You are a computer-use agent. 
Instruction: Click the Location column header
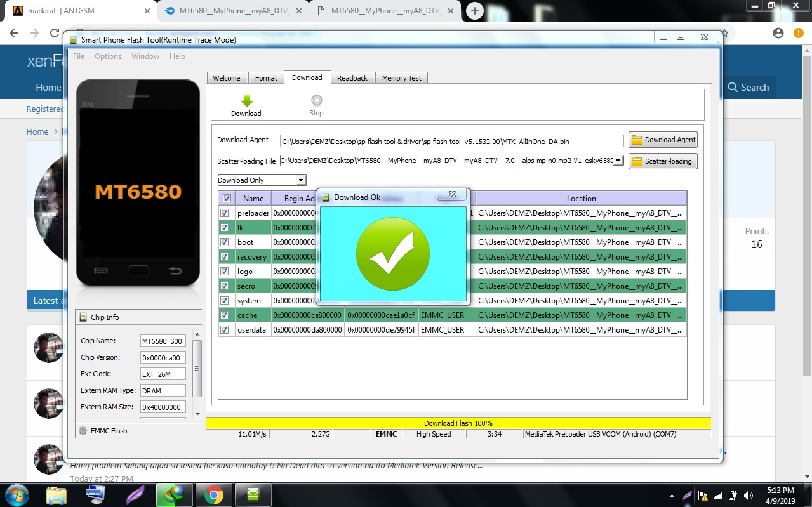pos(581,198)
